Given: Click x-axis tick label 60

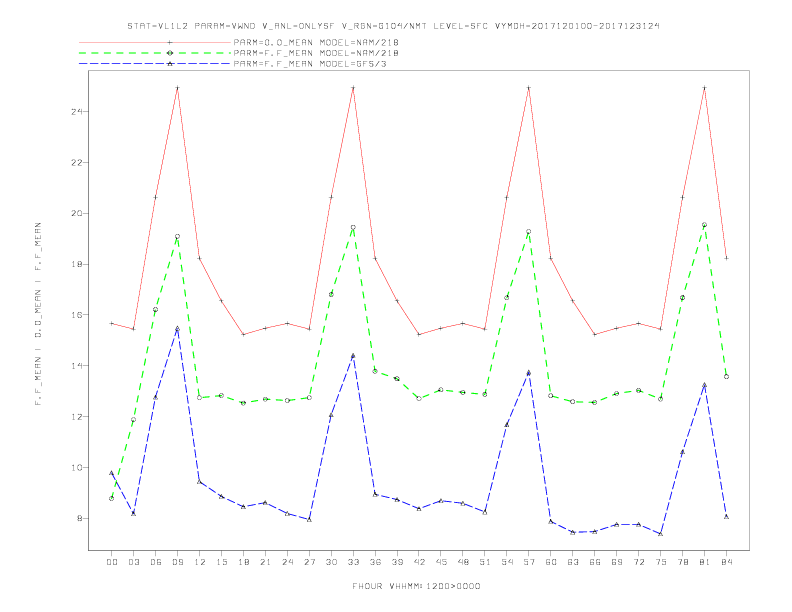Looking at the screenshot, I should 551,562.
